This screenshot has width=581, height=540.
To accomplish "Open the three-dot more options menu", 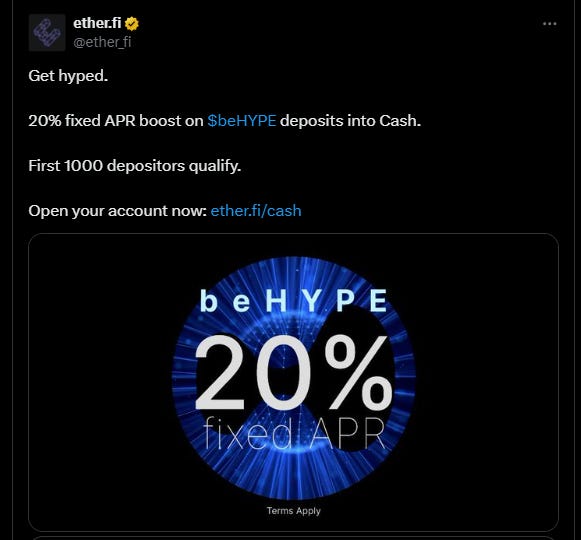I will [550, 24].
